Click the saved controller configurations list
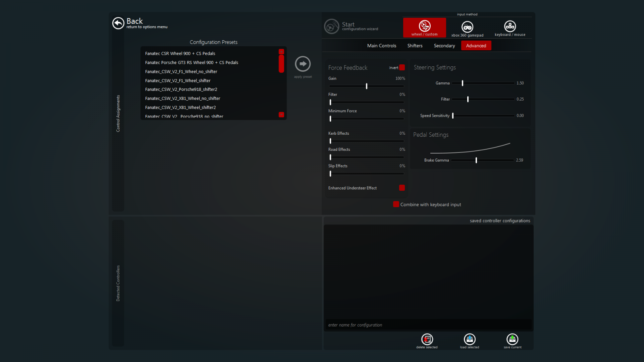Viewport: 644px width, 362px height. (428, 272)
